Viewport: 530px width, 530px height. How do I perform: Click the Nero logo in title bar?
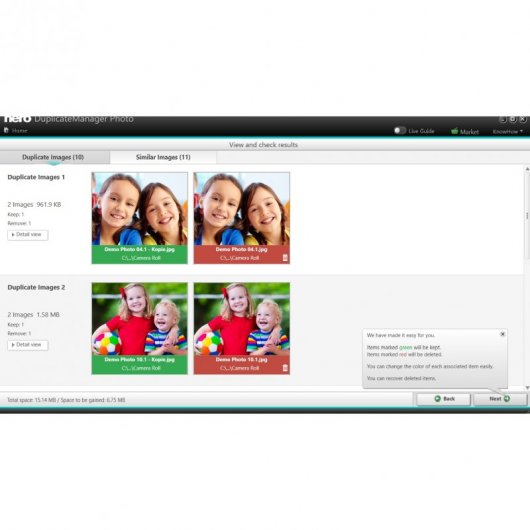[x=18, y=119]
